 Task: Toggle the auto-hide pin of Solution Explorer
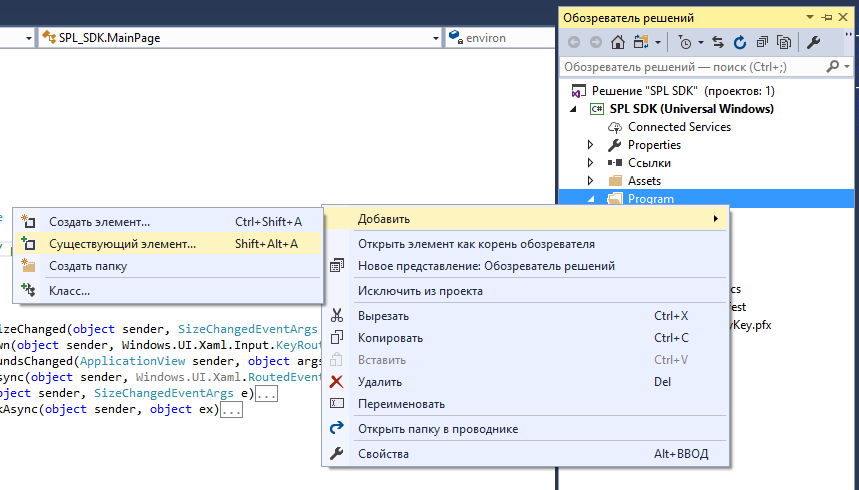click(x=827, y=18)
